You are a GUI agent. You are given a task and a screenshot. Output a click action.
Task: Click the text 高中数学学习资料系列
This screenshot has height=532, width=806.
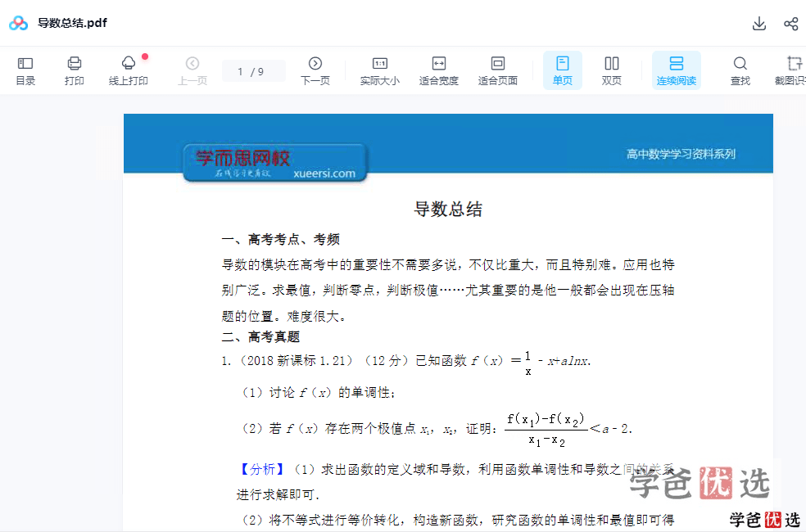tap(681, 154)
